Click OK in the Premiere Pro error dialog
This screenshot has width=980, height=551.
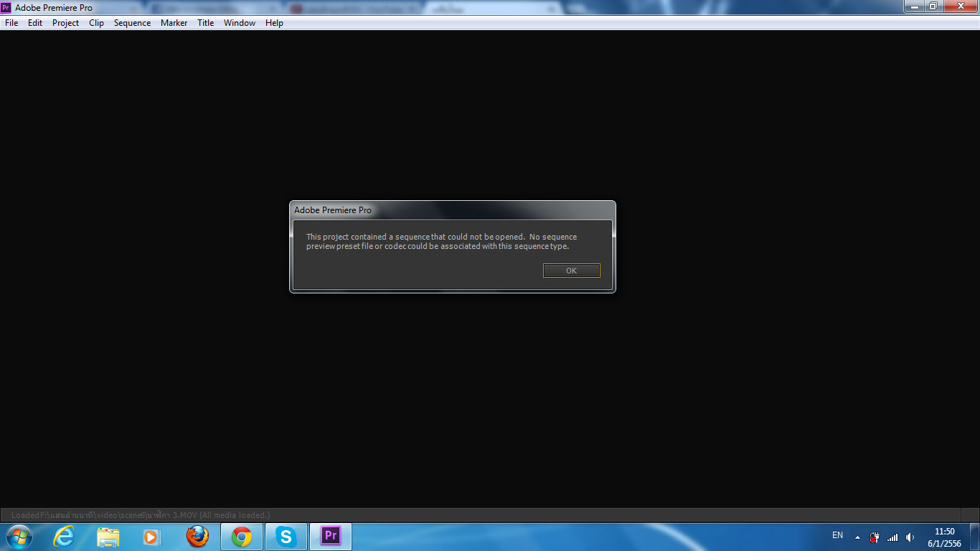571,270
